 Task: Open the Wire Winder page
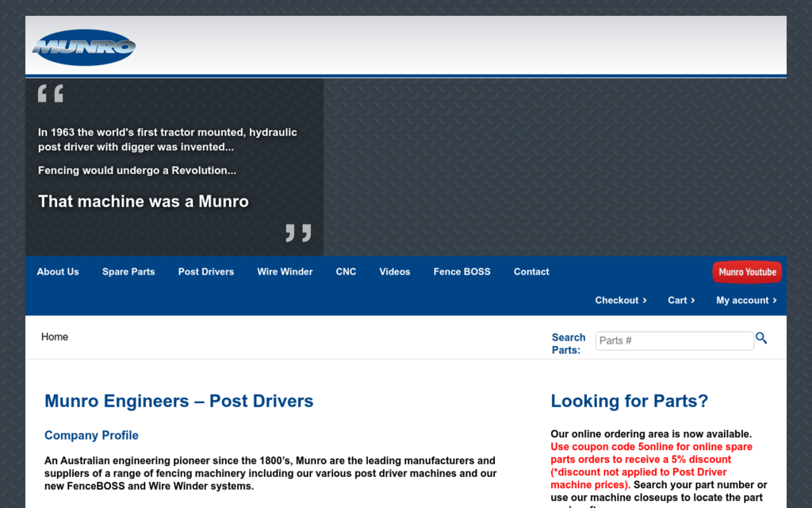pos(285,271)
